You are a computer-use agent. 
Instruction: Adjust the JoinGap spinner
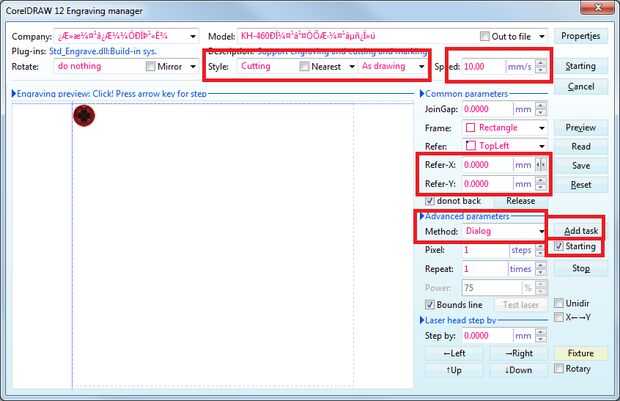coord(541,109)
